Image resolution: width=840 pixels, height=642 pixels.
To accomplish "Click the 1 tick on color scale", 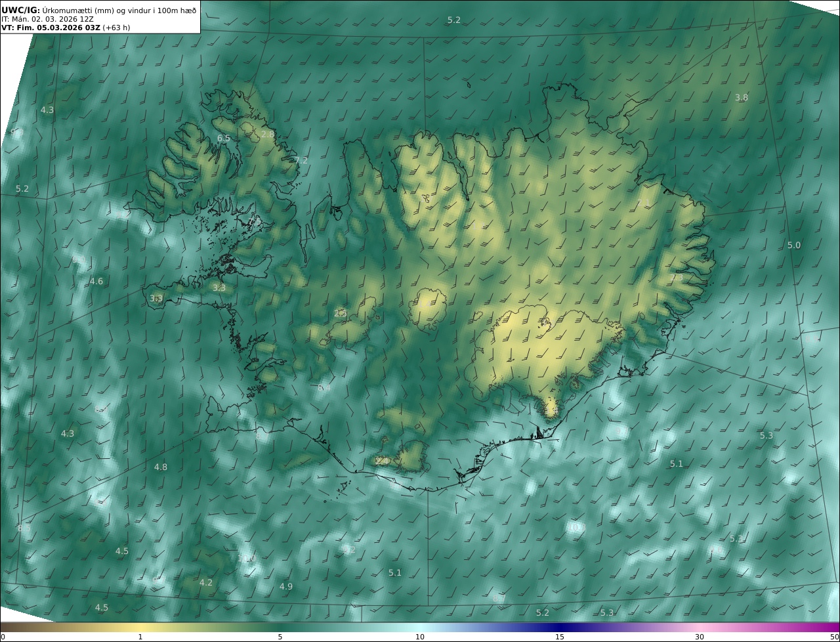I will click(x=140, y=637).
